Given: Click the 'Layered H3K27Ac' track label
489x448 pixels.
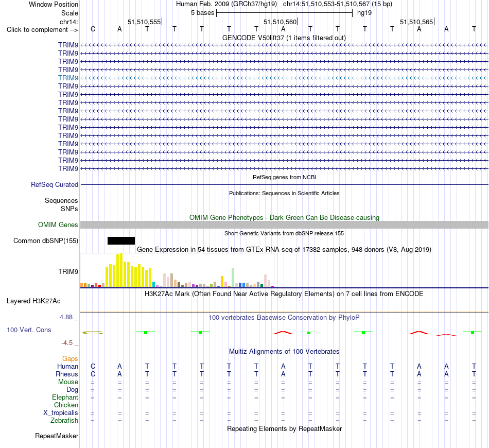Looking at the screenshot, I should click(x=33, y=301).
